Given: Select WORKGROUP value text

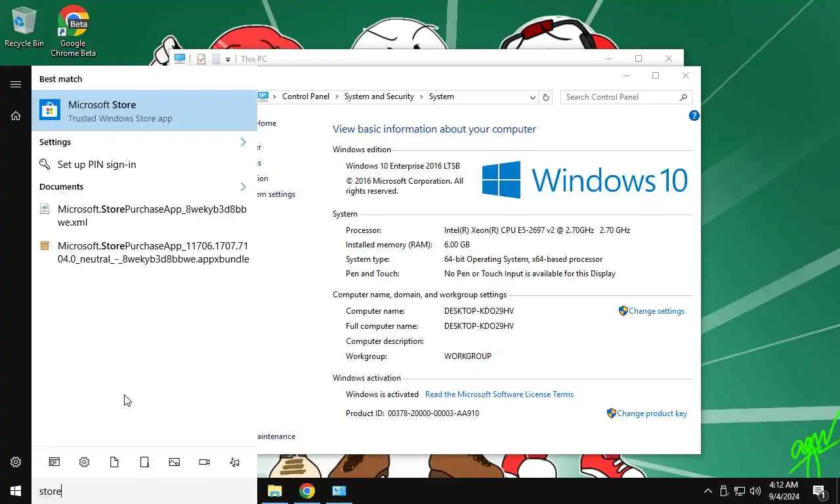Looking at the screenshot, I should pyautogui.click(x=468, y=356).
